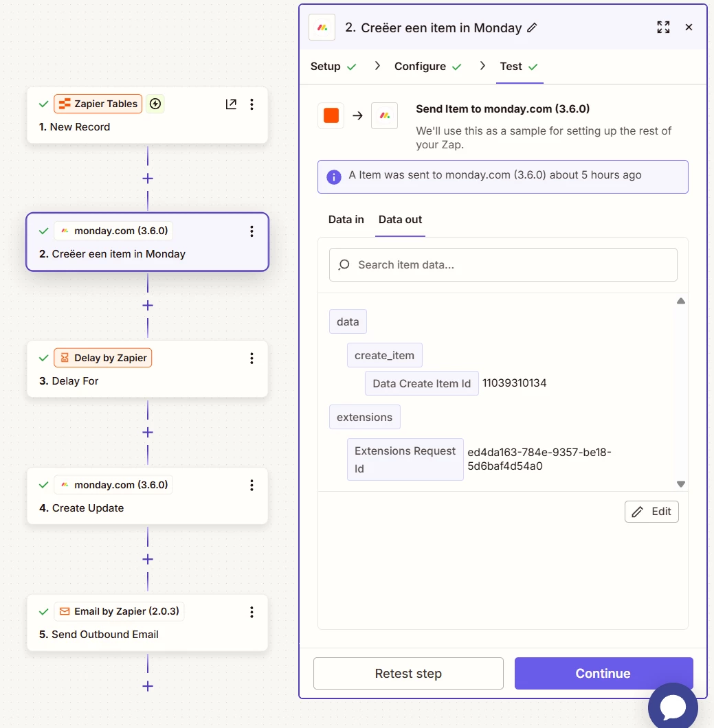Select the Test tab

[519, 67]
